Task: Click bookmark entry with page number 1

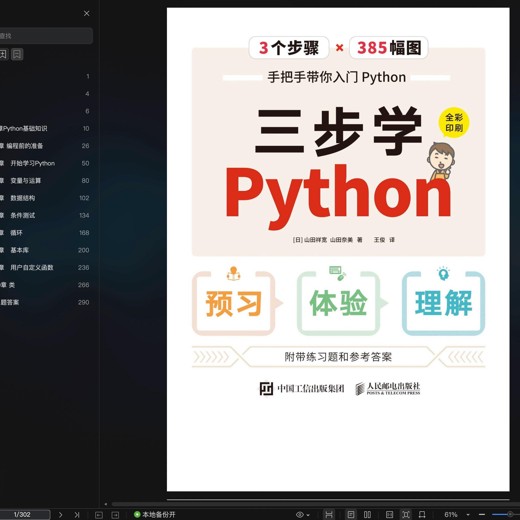Action: [x=45, y=76]
